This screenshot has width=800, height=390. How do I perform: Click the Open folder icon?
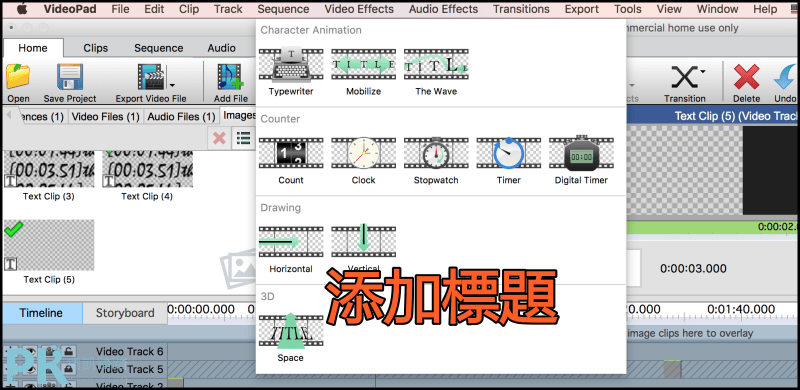click(x=18, y=77)
